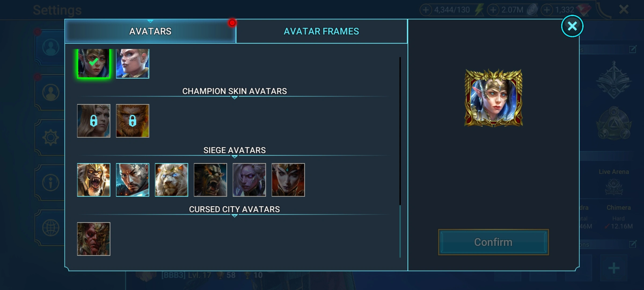Image resolution: width=644 pixels, height=290 pixels.
Task: Choose the white lion siege avatar
Action: [x=171, y=180]
